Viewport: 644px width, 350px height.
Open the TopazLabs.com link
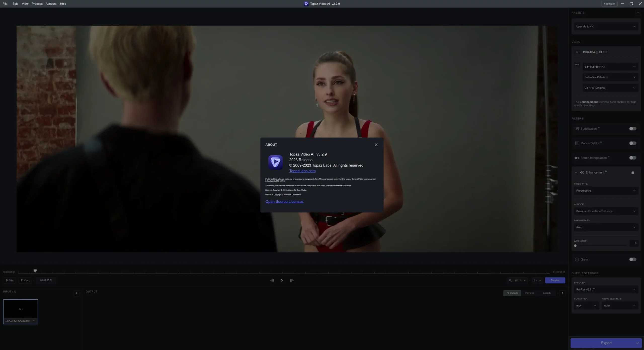point(302,171)
